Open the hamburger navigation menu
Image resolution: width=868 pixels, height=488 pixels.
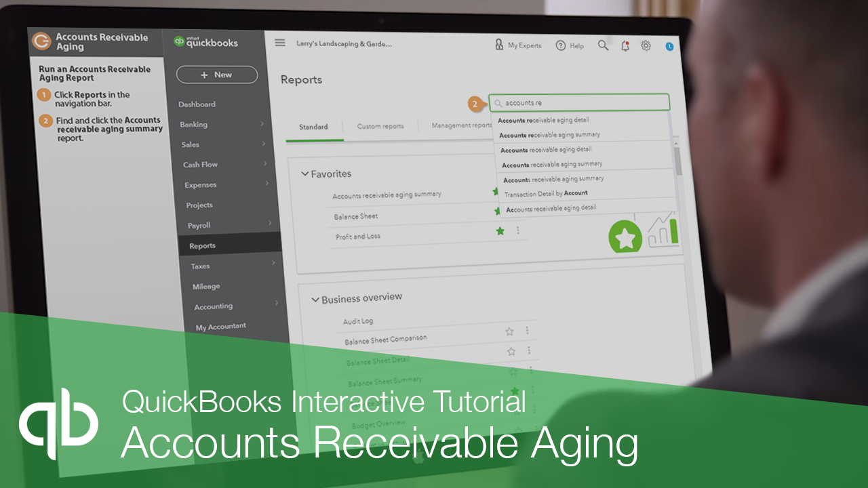[x=280, y=42]
